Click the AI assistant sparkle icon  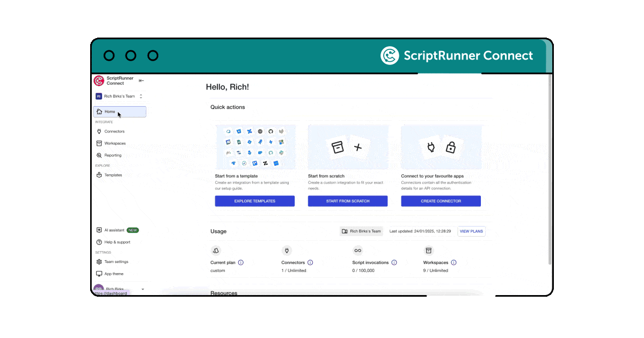(99, 230)
